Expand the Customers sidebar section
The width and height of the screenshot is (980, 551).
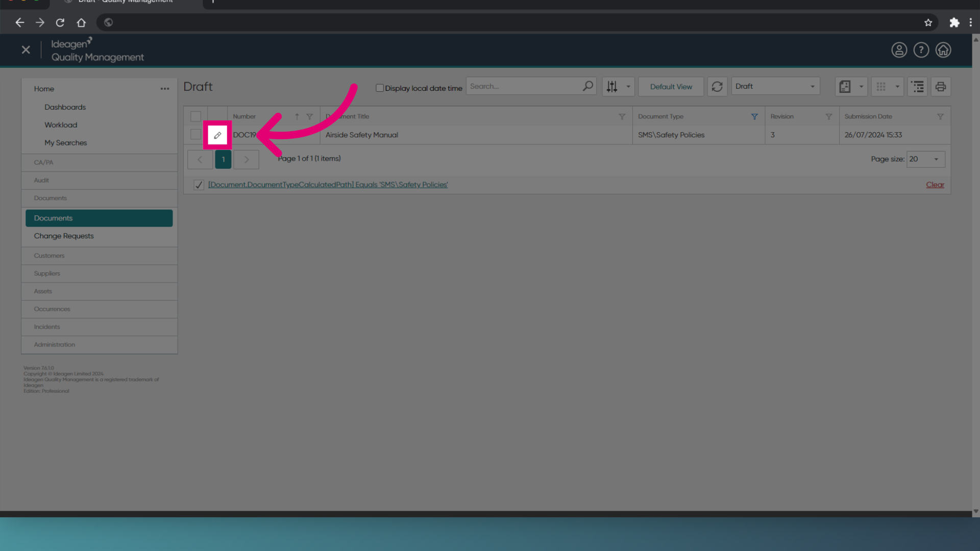point(100,256)
